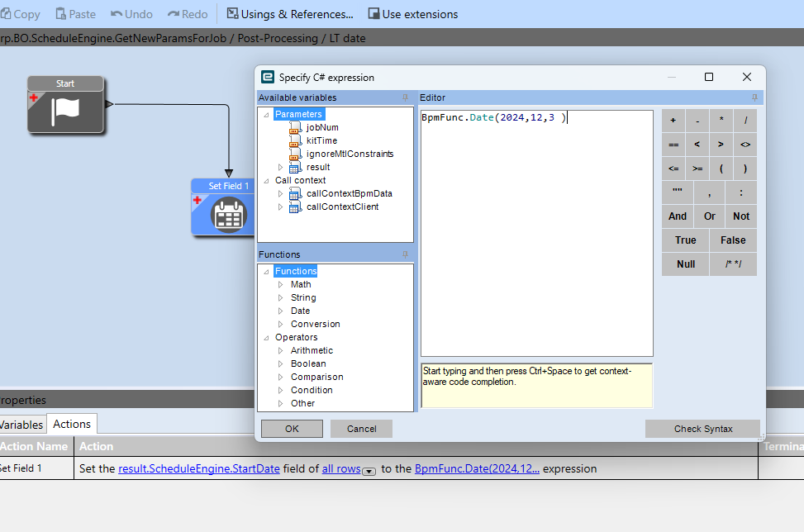Insert open parenthesis
Screen dimensions: 804x532
pos(721,169)
